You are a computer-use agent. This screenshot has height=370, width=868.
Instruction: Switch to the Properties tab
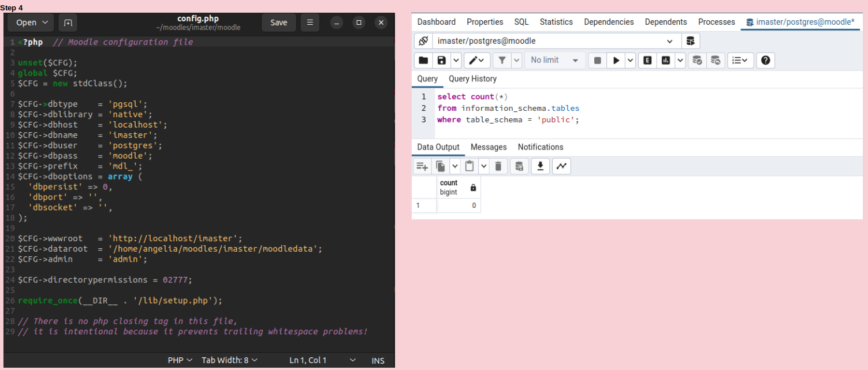click(x=485, y=22)
